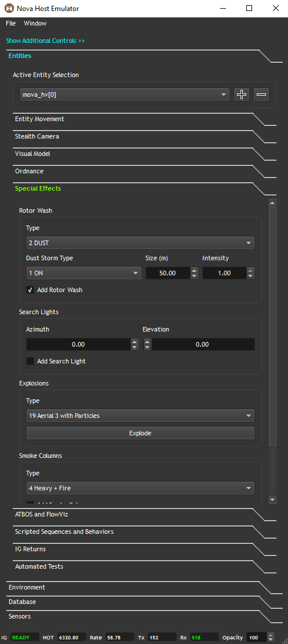288x644 pixels.
Task: Open mova_hv[0] entity selection dropdown
Action: [125, 94]
